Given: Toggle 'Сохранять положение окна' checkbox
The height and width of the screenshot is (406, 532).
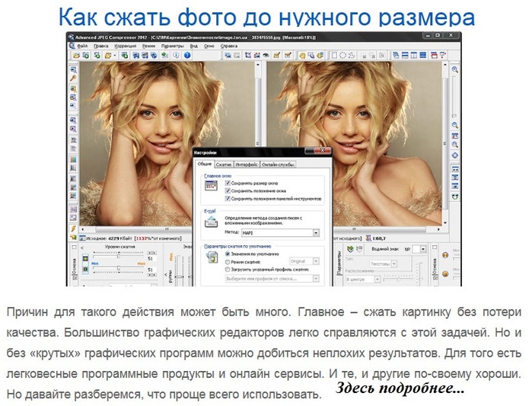Looking at the screenshot, I should pos(228,190).
